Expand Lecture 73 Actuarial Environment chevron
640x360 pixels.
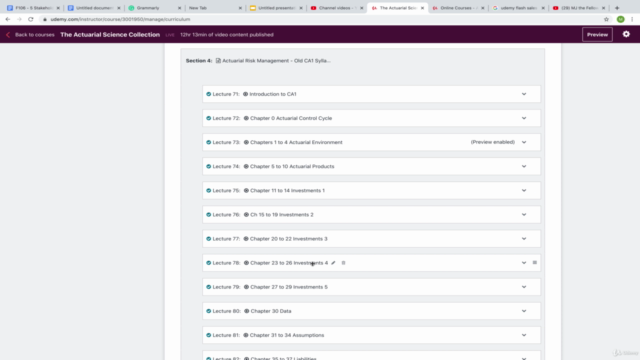[524, 142]
